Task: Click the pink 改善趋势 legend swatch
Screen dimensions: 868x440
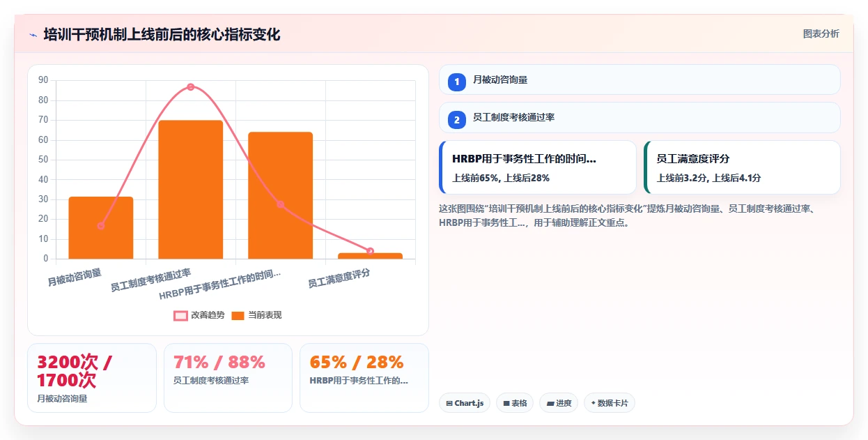Action: [x=180, y=315]
